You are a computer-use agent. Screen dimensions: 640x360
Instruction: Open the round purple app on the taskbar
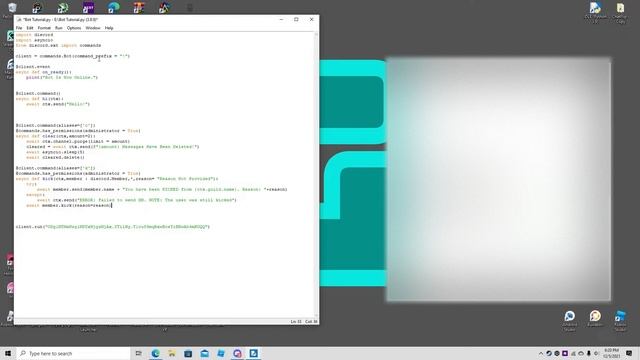pos(237,353)
